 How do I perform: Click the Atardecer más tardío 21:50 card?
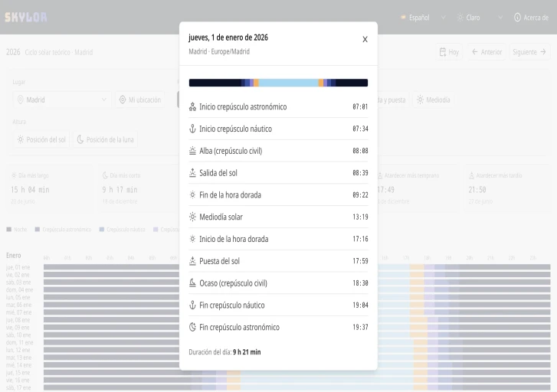tap(508, 188)
